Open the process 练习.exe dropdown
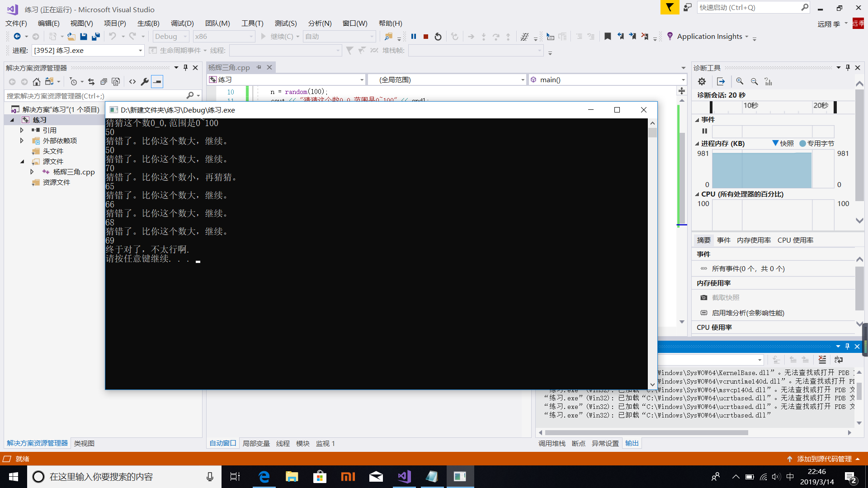Screen dimensions: 868x488 tap(140, 51)
